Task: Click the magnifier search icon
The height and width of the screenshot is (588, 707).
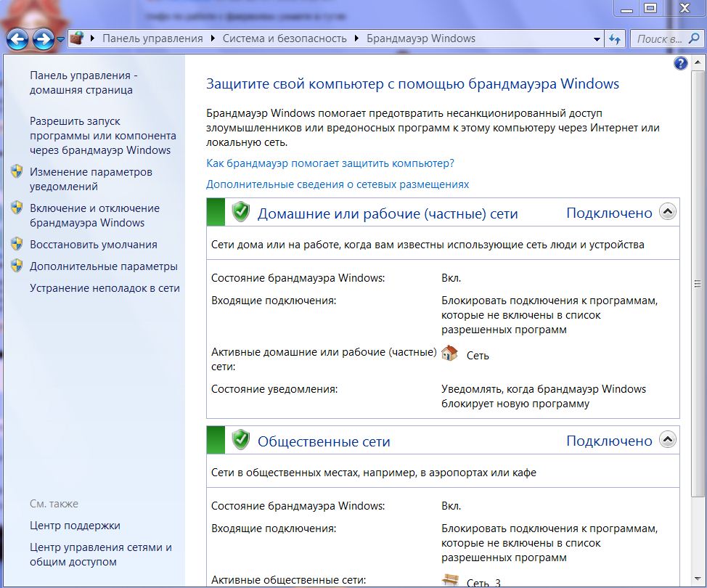Action: coord(695,38)
